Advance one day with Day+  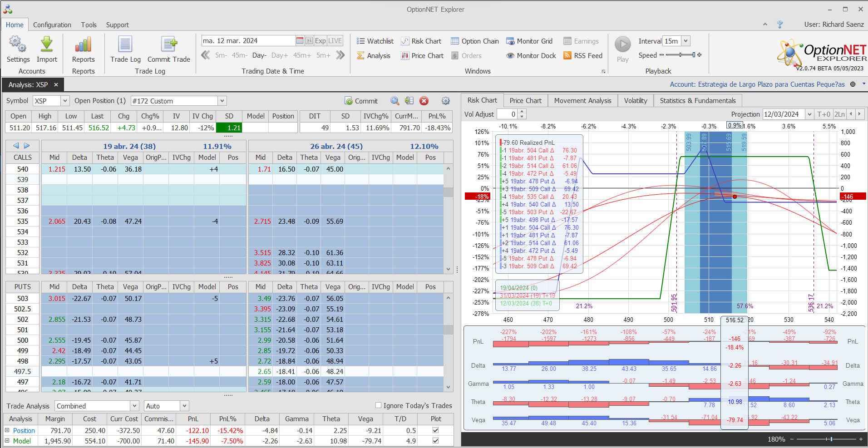(x=280, y=55)
